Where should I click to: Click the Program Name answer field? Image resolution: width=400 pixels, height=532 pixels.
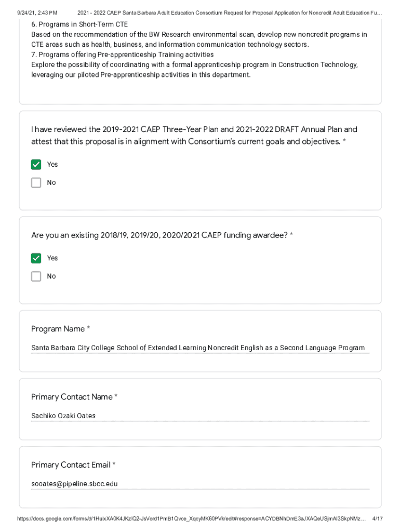(200, 348)
